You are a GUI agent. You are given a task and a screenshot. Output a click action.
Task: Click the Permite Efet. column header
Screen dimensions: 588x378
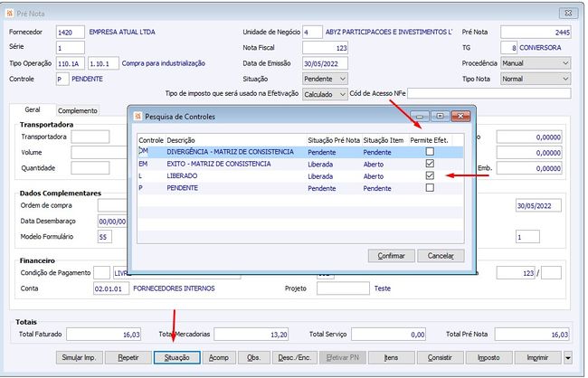[x=431, y=140]
